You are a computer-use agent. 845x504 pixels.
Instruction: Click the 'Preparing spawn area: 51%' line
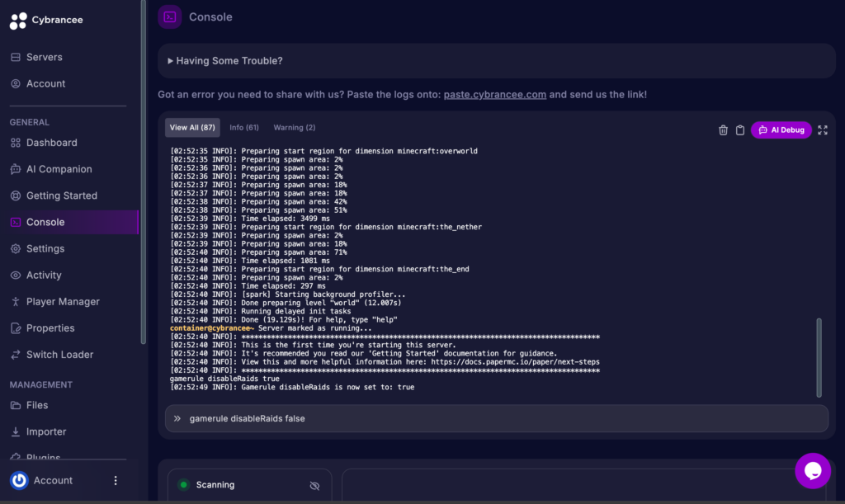pyautogui.click(x=258, y=210)
